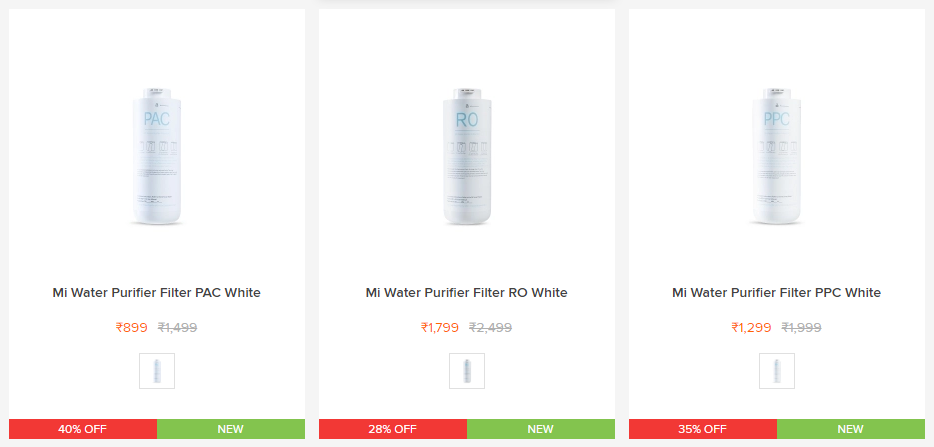Open the PPC filter product image

pos(777,158)
